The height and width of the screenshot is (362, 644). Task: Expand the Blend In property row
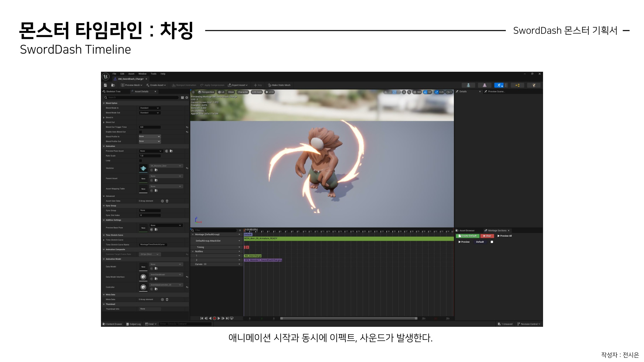click(x=104, y=118)
